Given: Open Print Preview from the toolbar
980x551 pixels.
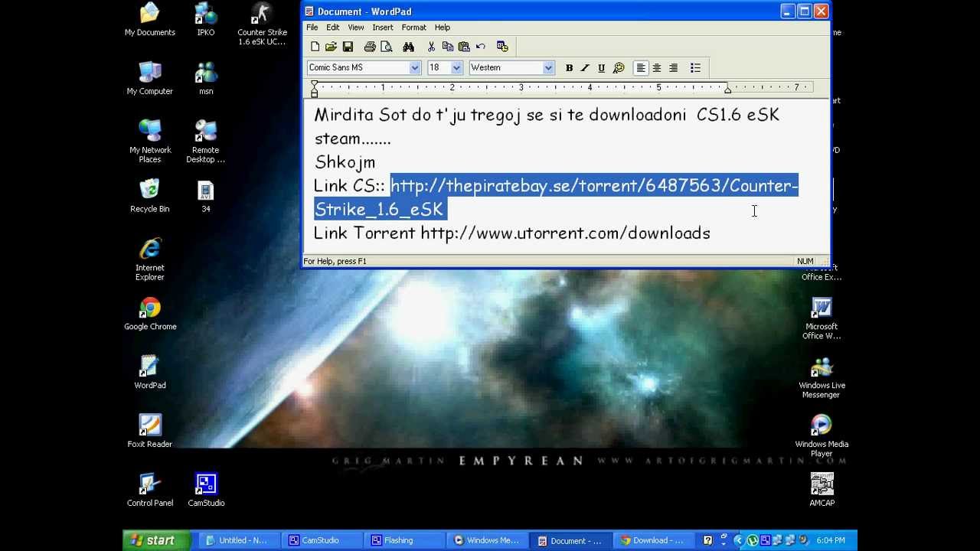Looking at the screenshot, I should pyautogui.click(x=387, y=47).
